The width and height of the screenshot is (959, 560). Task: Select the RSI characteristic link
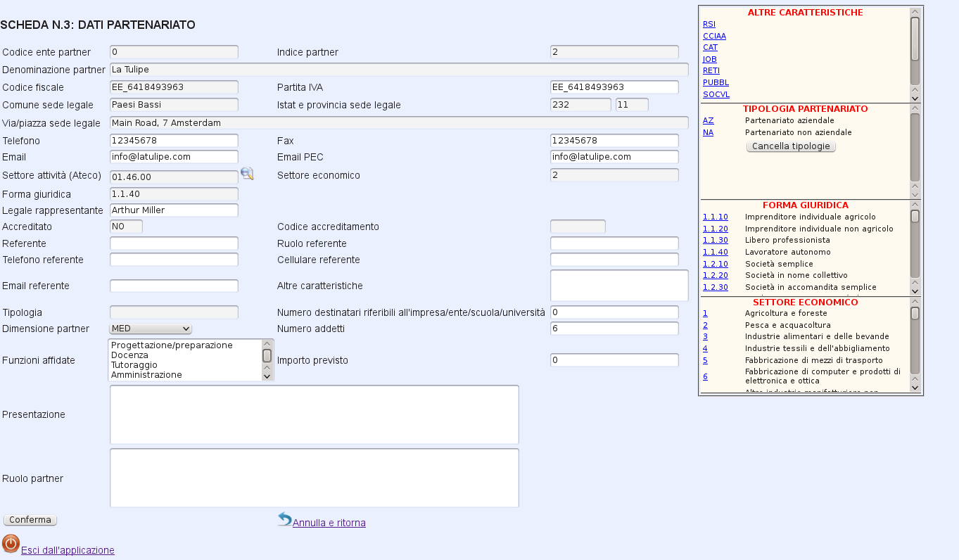pyautogui.click(x=709, y=24)
